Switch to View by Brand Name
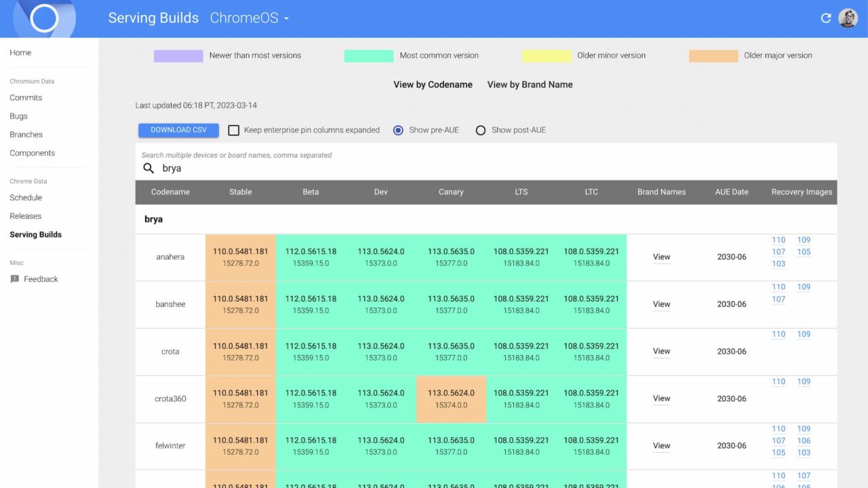Viewport: 868px width, 488px height. (x=530, y=85)
